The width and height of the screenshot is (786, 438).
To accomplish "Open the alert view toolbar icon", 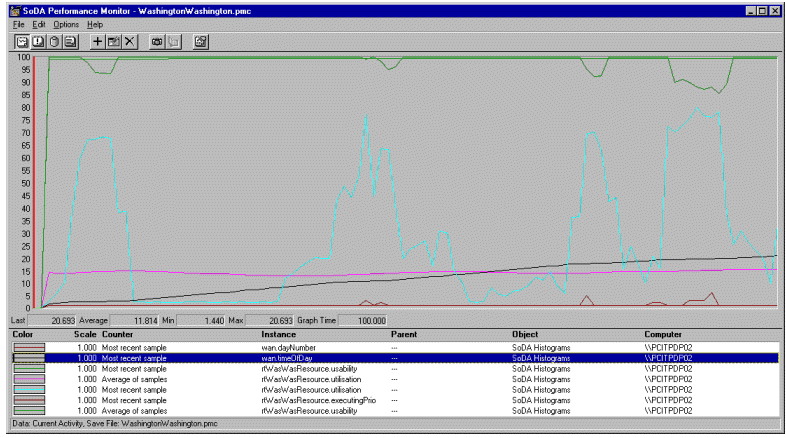I will click(38, 42).
